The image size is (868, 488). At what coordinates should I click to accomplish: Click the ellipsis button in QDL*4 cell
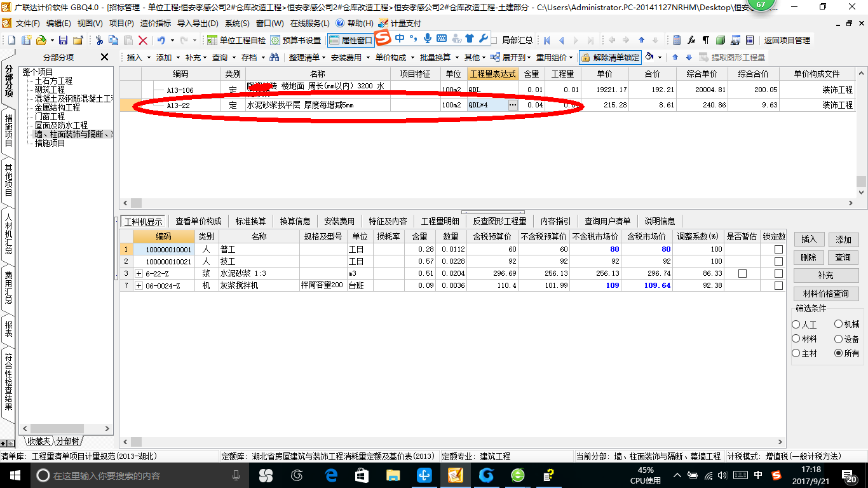click(x=513, y=105)
